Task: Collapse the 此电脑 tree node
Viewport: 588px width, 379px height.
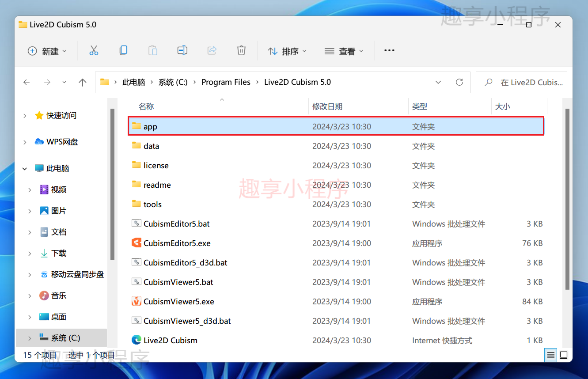Action: point(25,168)
